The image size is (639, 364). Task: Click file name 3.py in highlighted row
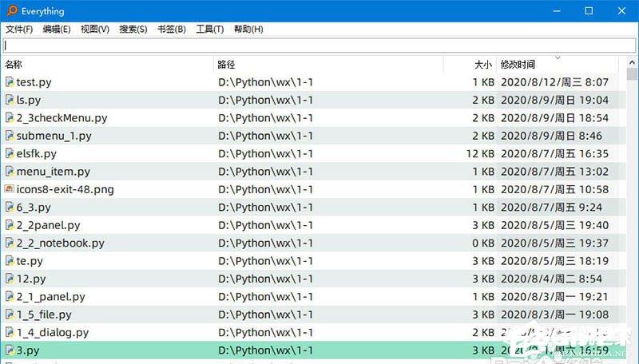pyautogui.click(x=28, y=350)
